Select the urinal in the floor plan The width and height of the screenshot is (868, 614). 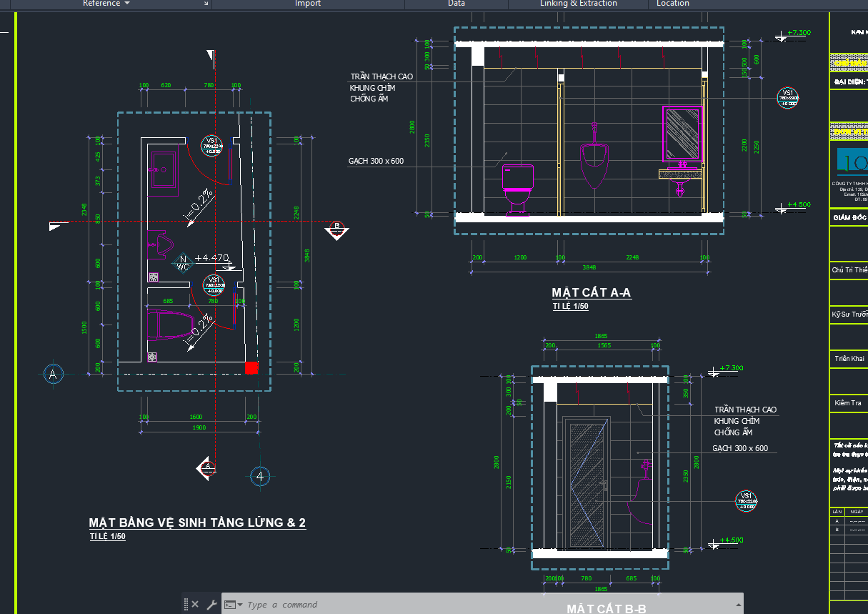[x=159, y=244]
